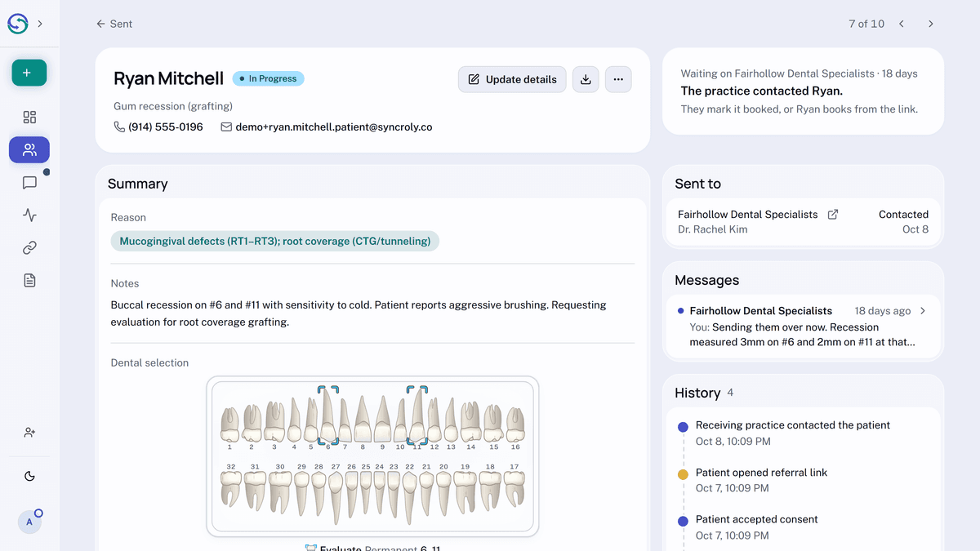Click Update details button
Image resolution: width=980 pixels, height=551 pixels.
pyautogui.click(x=512, y=79)
